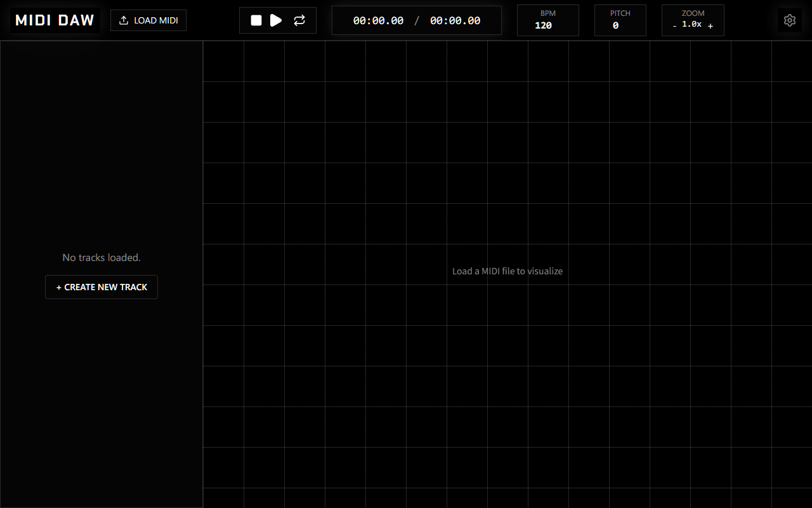Click the Load MIDI button
812x508 pixels.
pos(148,20)
